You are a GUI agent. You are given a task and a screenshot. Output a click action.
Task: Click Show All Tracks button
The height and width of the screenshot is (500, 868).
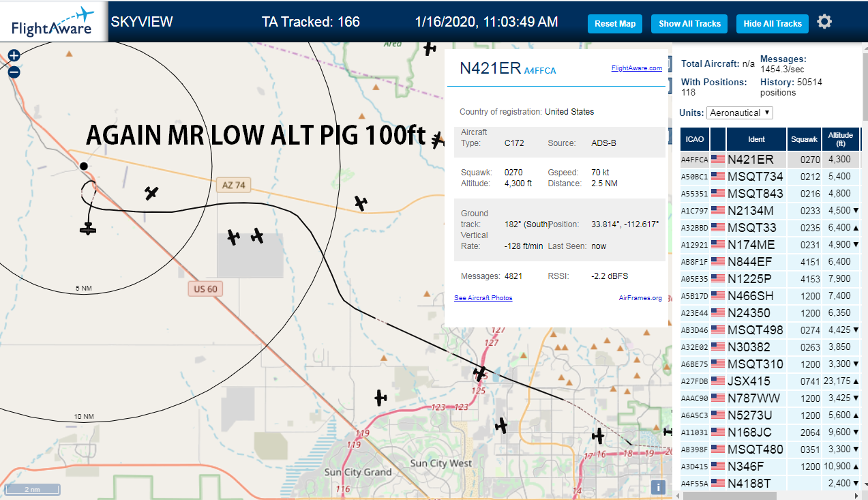pos(689,24)
